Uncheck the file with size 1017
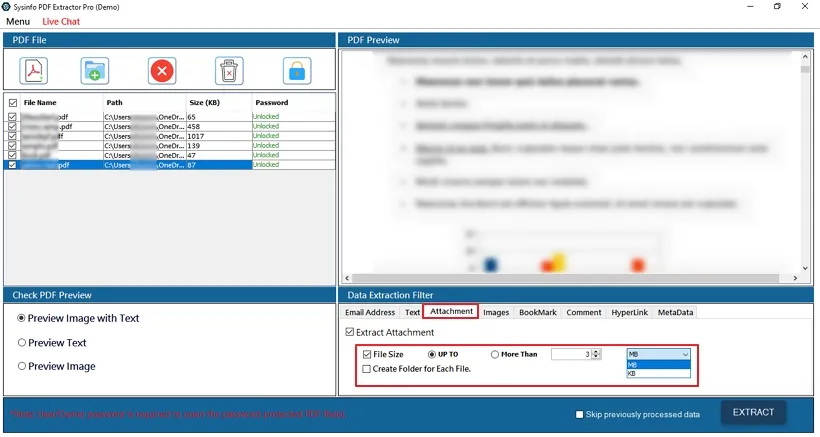This screenshot has width=820, height=437. (13, 136)
